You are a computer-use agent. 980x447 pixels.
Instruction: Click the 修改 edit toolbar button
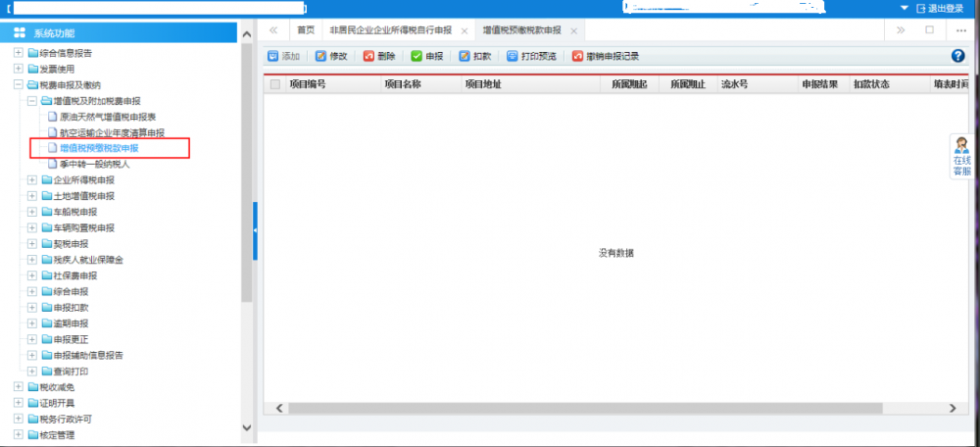click(x=331, y=56)
